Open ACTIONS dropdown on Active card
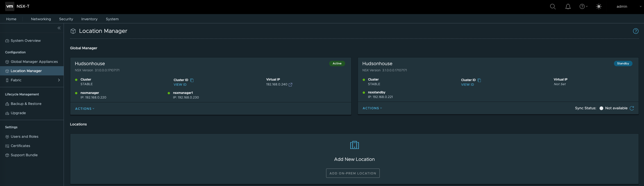644x186 pixels. tap(85, 109)
